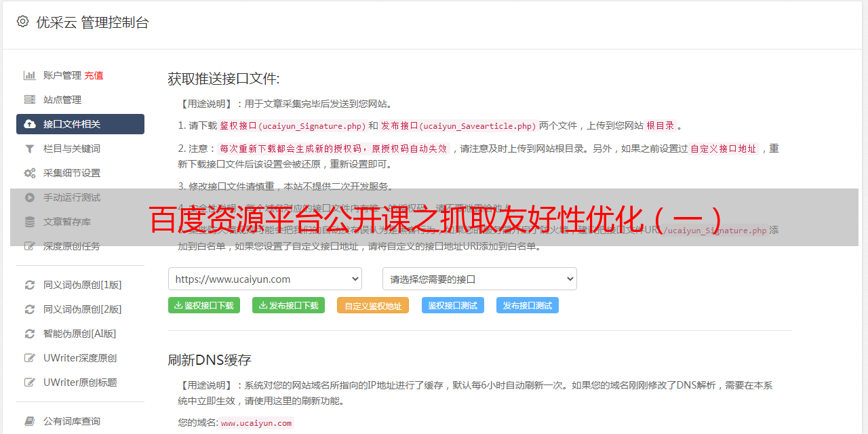Click the 获取推送接口文件 heading
This screenshot has height=434, width=868.
click(224, 79)
